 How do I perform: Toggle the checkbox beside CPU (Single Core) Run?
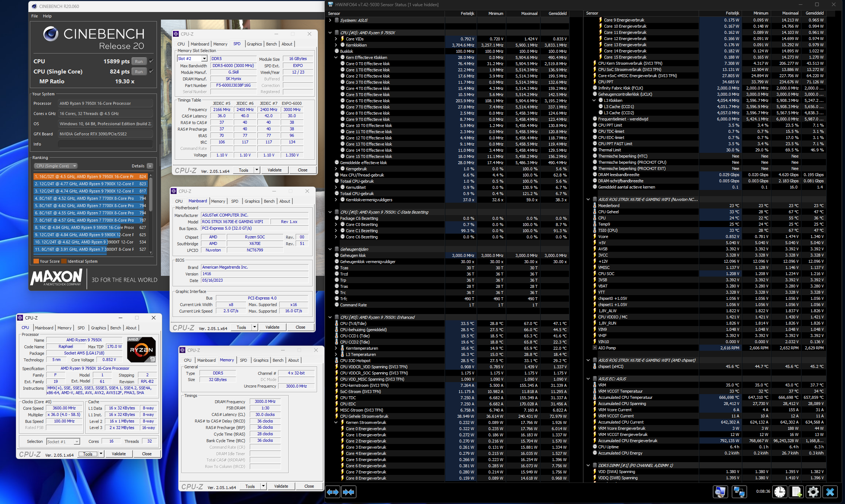coord(151,71)
